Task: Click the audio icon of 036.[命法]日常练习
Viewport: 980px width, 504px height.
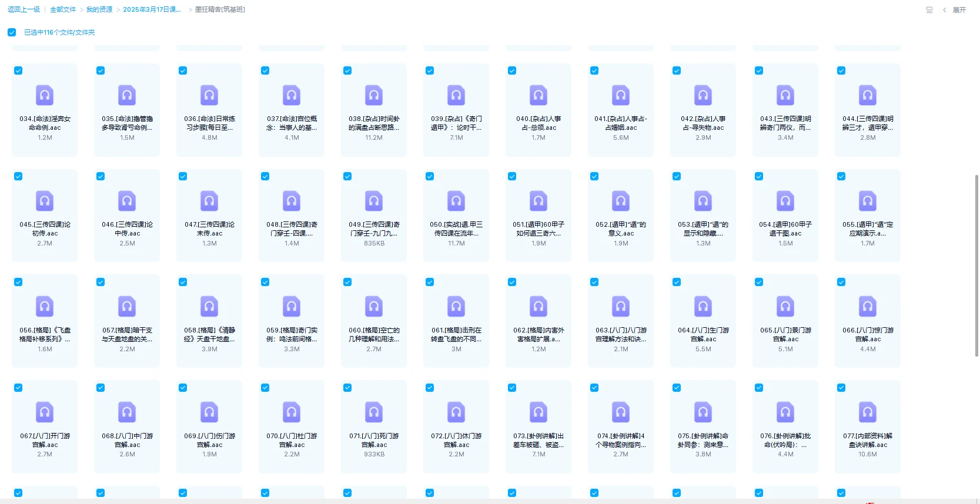Action: pos(209,95)
